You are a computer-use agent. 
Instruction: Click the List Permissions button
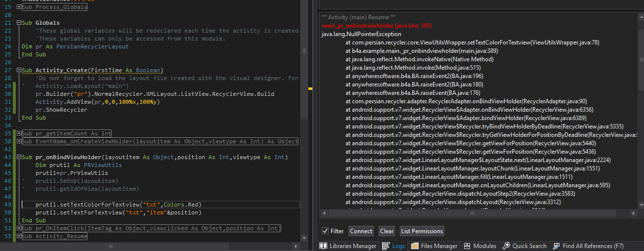point(422,231)
